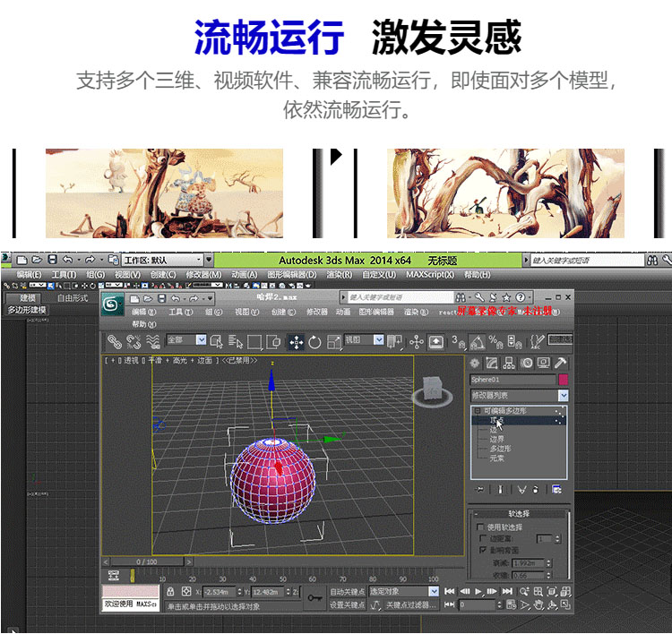Image resolution: width=672 pixels, height=634 pixels.
Task: Click the 设置关键点 button
Action: (347, 604)
